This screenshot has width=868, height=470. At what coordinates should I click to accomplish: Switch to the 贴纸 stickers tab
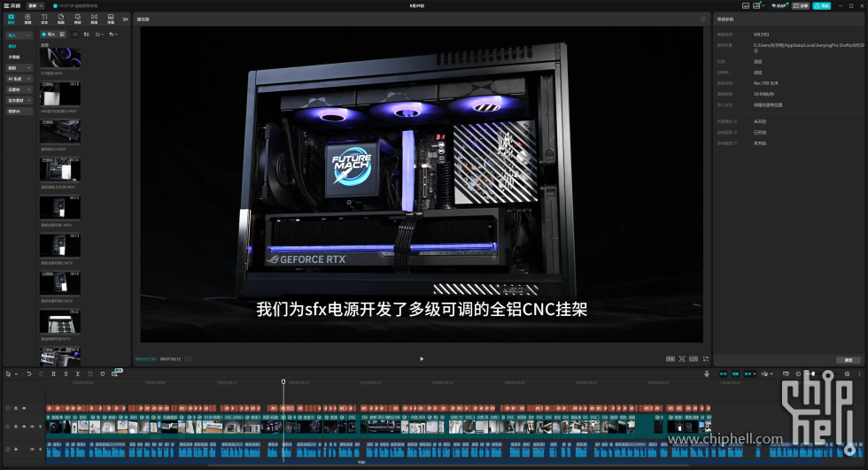61,19
